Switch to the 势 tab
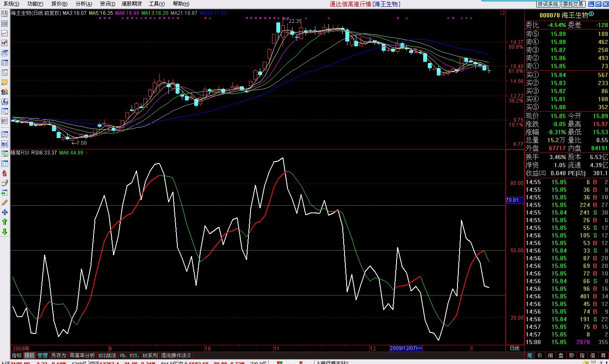This screenshot has height=364, width=609. click(572, 356)
